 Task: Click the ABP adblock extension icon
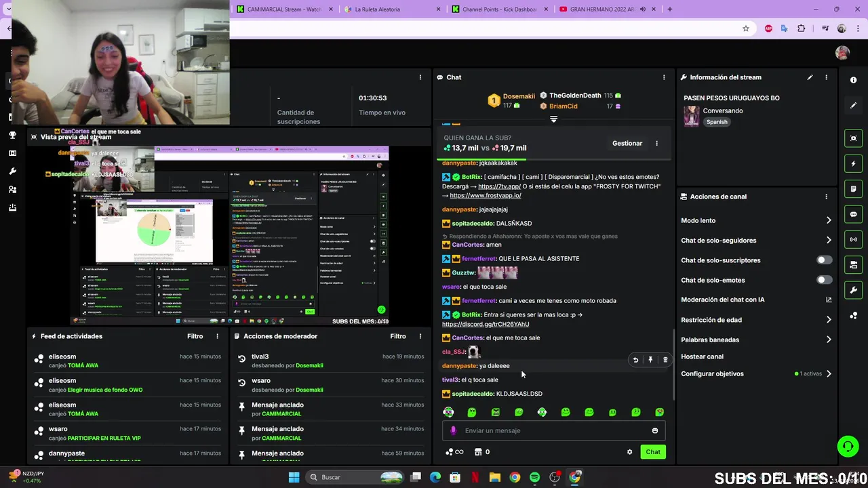coord(768,28)
